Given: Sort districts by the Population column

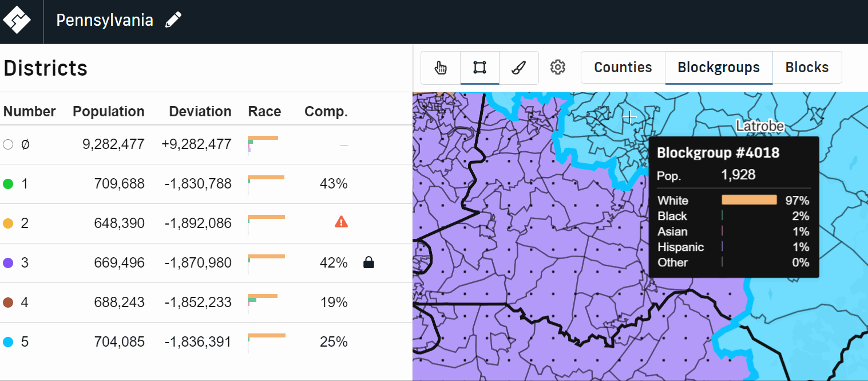Looking at the screenshot, I should pyautogui.click(x=108, y=111).
